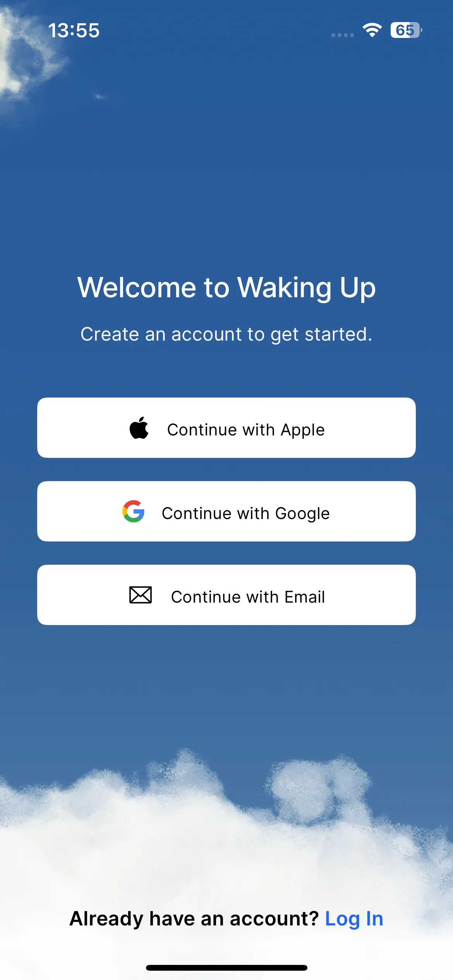This screenshot has width=453, height=980.
Task: Tap the Already have an account text
Action: click(194, 919)
